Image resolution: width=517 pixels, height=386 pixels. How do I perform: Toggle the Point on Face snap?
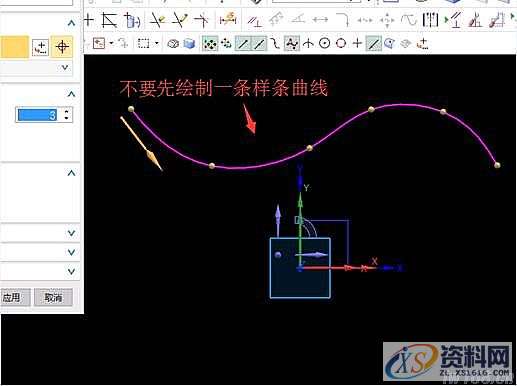(389, 43)
